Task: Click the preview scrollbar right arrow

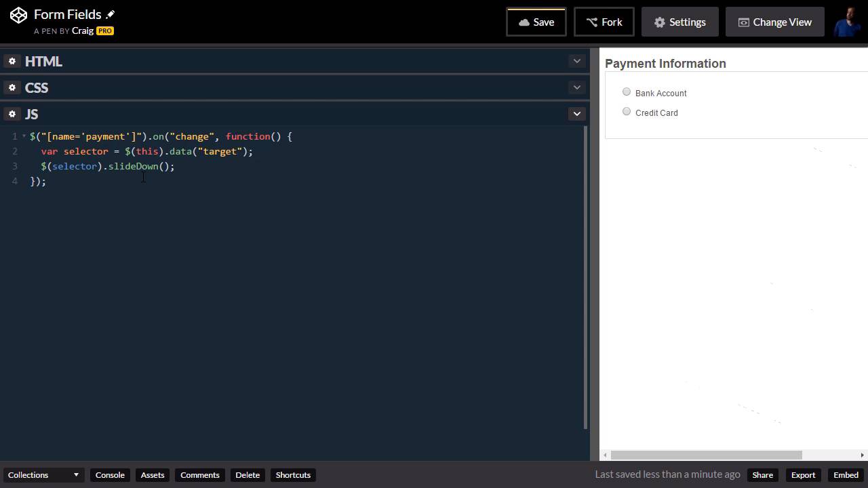Action: [862, 455]
